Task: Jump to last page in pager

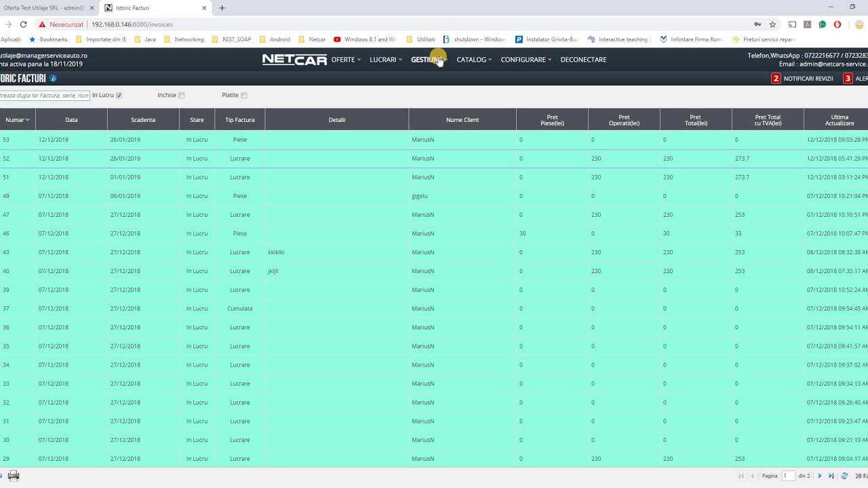Action: click(831, 476)
